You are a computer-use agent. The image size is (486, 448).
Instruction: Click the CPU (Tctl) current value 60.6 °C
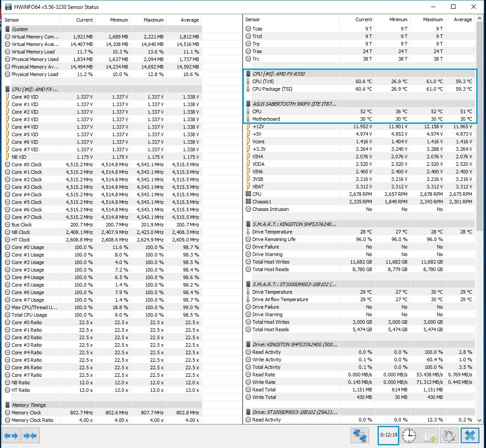point(363,81)
